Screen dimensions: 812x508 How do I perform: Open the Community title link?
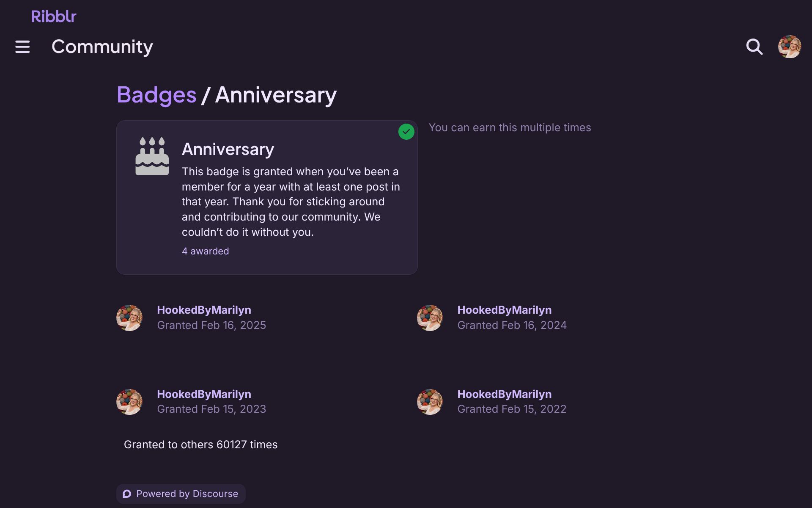click(x=102, y=47)
